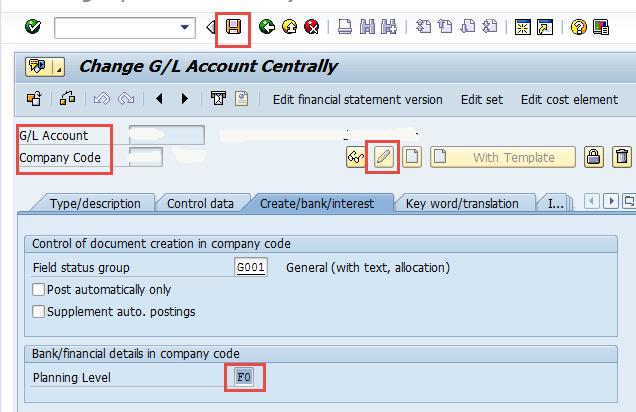The height and width of the screenshot is (412, 636).
Task: Click the trash can Delete icon
Action: 622,157
